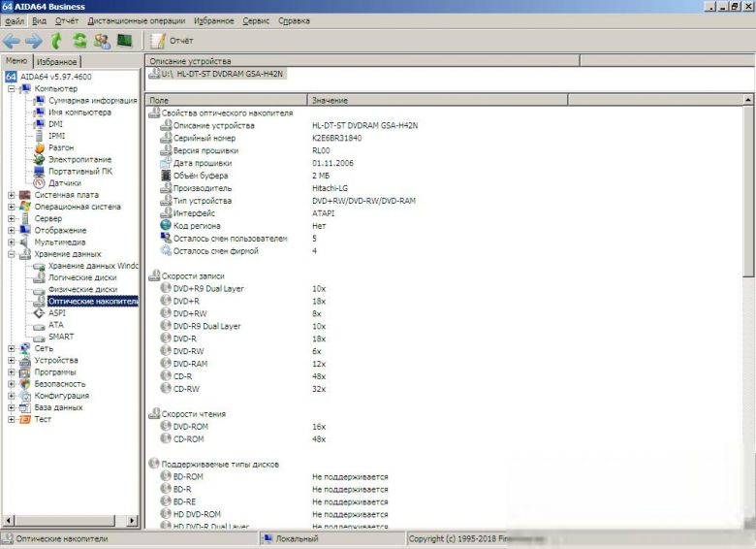Open the Избранное menu in menu bar

click(213, 20)
